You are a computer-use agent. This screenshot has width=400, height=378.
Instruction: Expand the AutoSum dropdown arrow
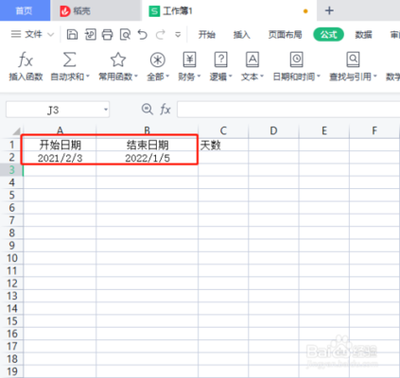tap(88, 77)
